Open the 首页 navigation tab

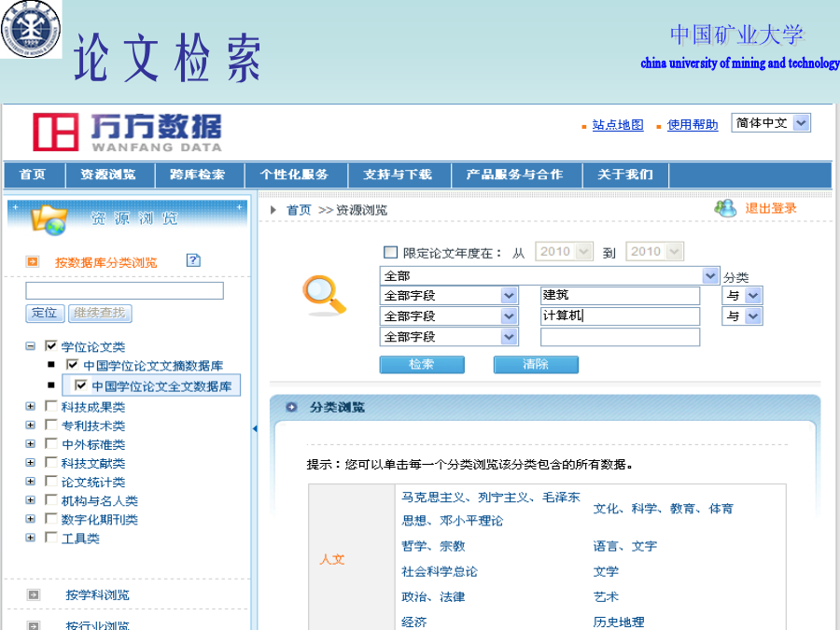(34, 175)
